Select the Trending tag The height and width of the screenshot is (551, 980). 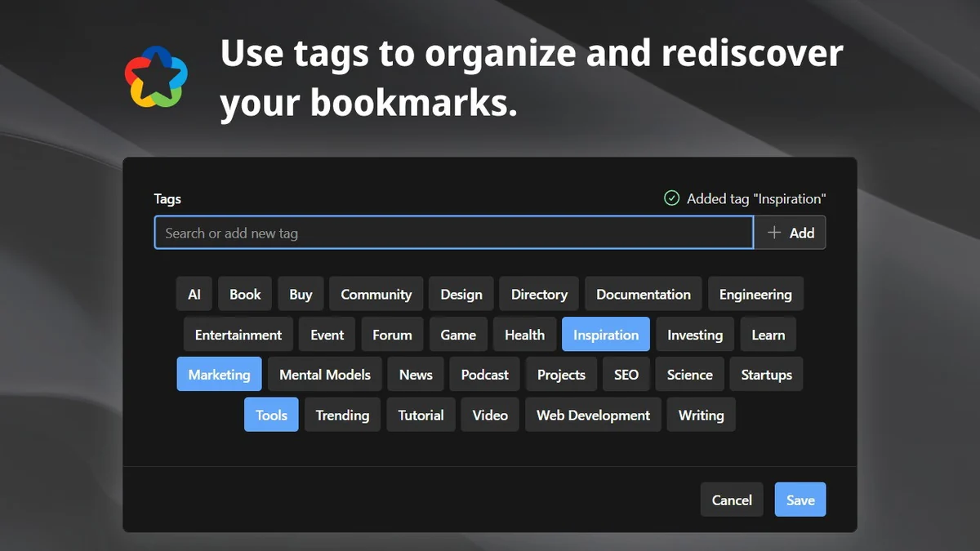pos(342,415)
